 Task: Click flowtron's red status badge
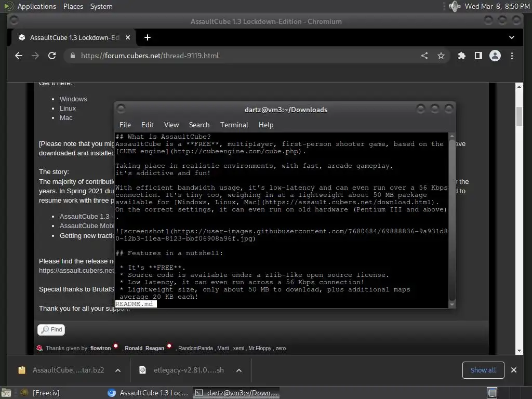(116, 346)
